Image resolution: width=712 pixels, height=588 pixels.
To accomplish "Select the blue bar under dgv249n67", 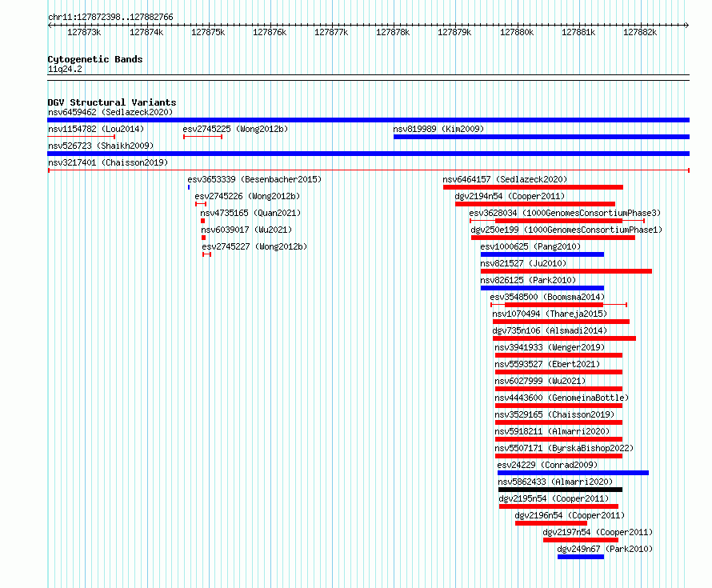I will (581, 557).
